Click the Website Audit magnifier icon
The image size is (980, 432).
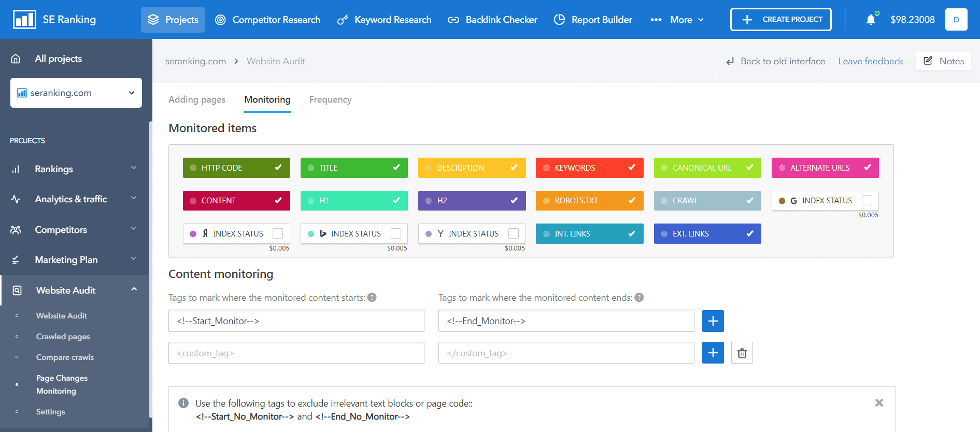click(x=17, y=290)
